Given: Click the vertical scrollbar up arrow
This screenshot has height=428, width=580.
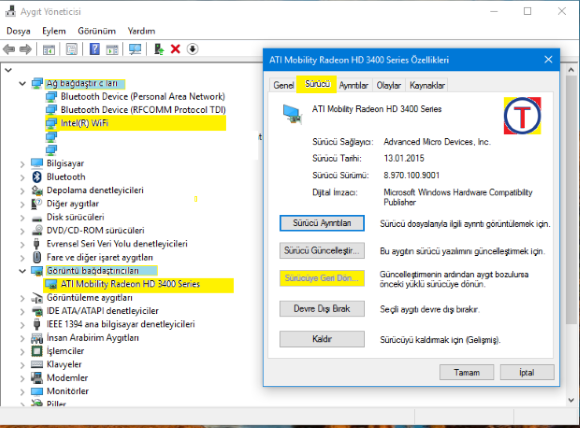Looking at the screenshot, I should tap(571, 70).
